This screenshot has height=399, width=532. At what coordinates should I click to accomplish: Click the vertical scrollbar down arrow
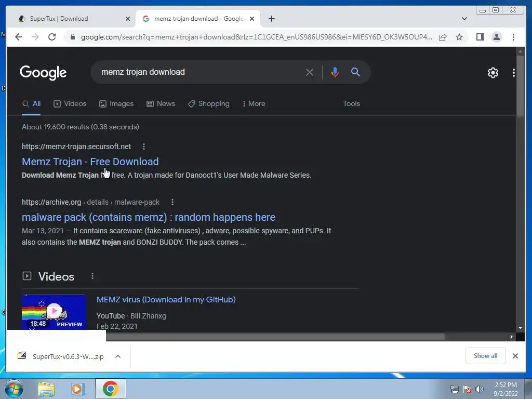click(x=520, y=328)
